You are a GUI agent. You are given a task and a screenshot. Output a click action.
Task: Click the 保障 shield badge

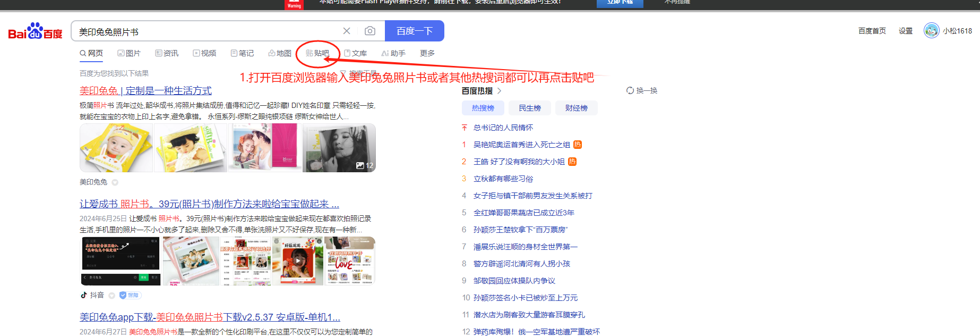130,295
